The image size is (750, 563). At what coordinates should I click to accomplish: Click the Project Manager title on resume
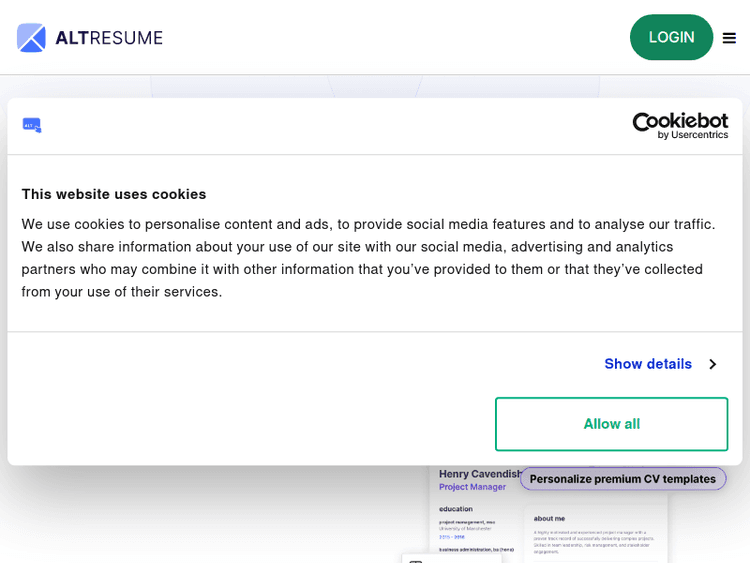pyautogui.click(x=472, y=487)
